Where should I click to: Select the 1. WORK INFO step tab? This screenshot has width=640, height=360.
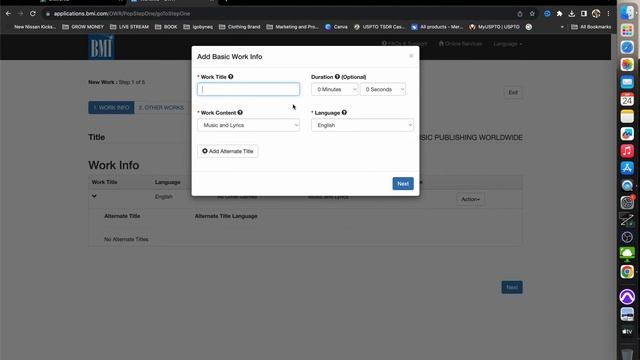[x=111, y=108]
